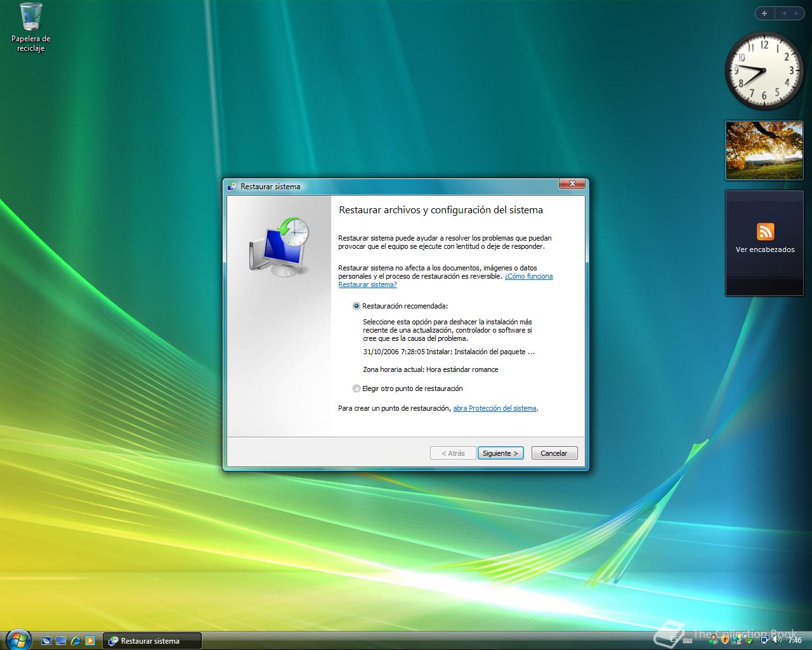Open the Windows Start orb
The image size is (812, 650).
(18, 639)
